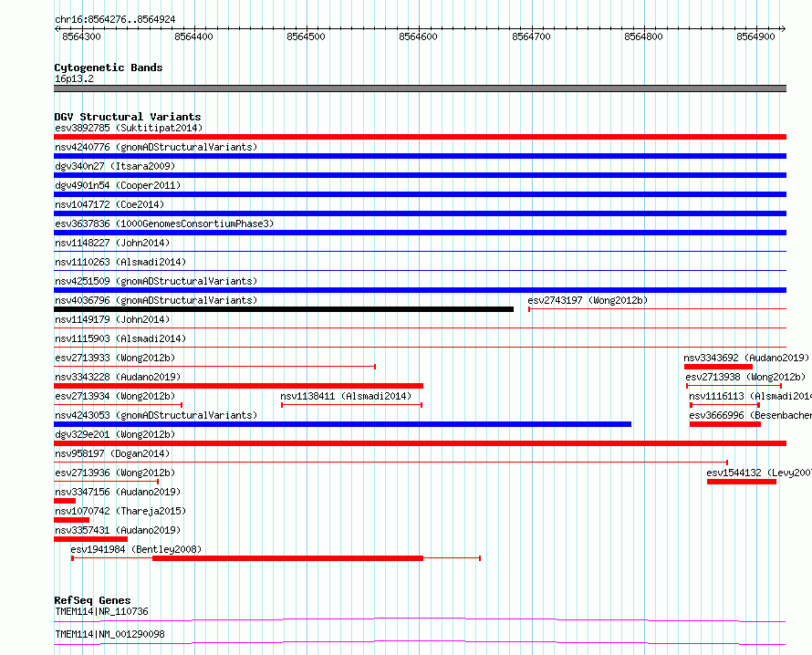Click ruler position 8564800
The image size is (812, 655).
point(644,36)
